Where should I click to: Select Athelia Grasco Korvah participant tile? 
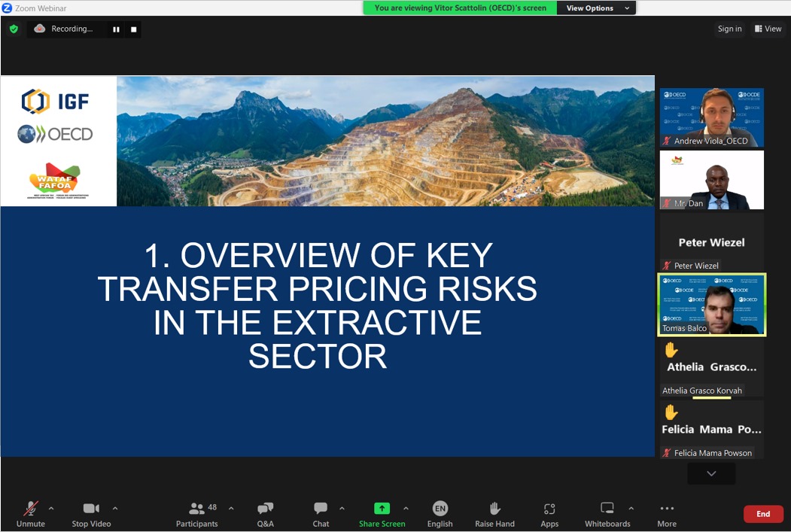[712, 368]
